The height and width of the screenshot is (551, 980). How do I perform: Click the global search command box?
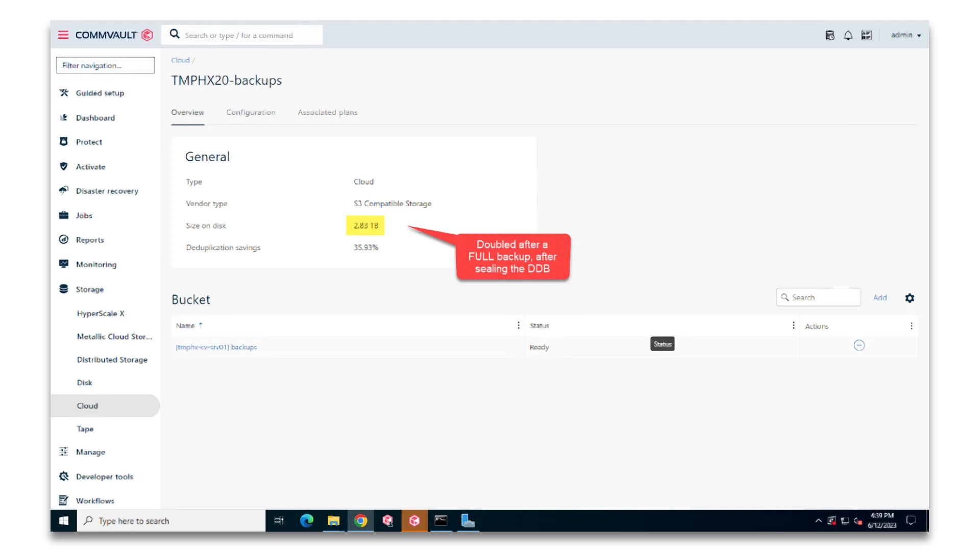click(x=242, y=35)
